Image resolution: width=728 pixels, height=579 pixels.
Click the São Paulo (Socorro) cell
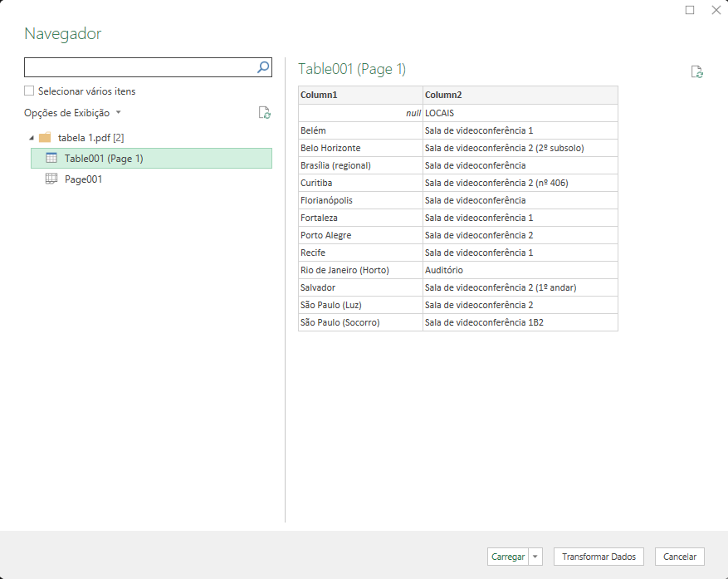click(x=360, y=322)
